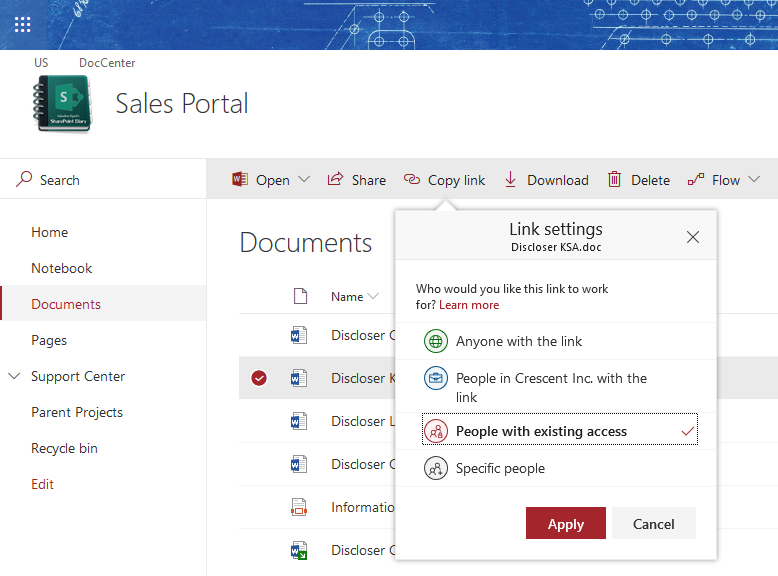Click the DocCenter breadcrumb link
This screenshot has height=576, width=778.
coord(107,63)
